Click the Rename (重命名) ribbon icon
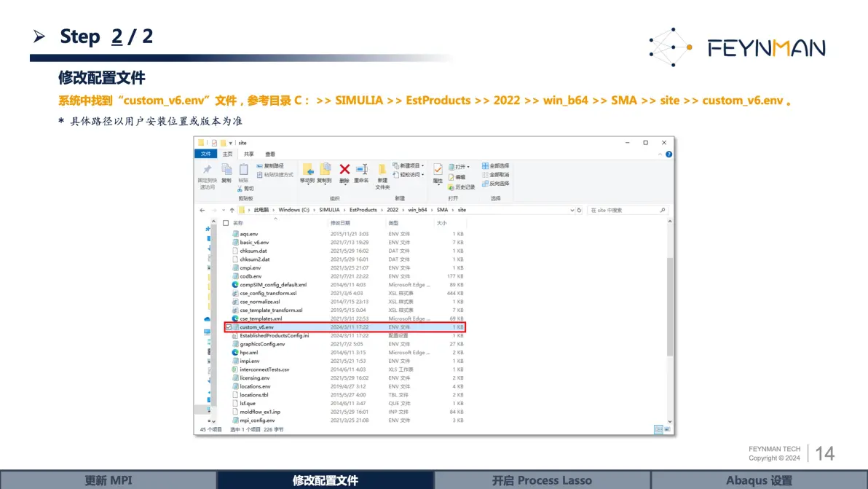The height and width of the screenshot is (489, 868). coord(361,170)
